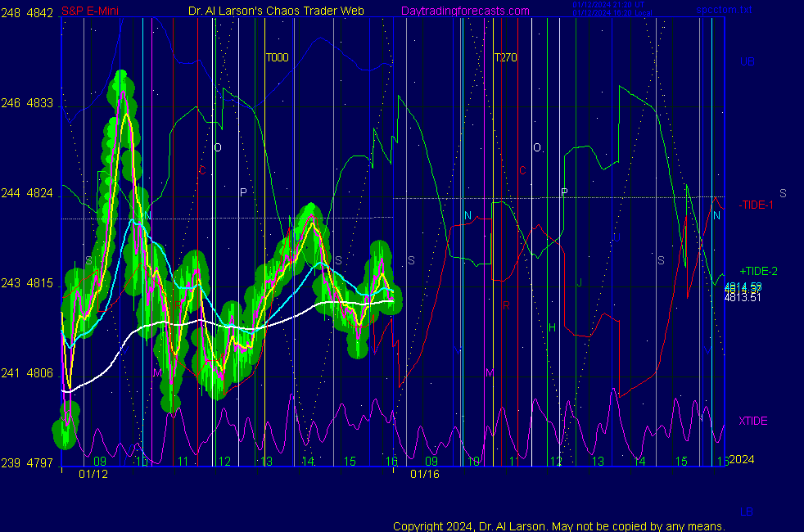Viewport: 804px width, 532px height.
Task: Select the T270 marker label
Action: click(x=505, y=58)
